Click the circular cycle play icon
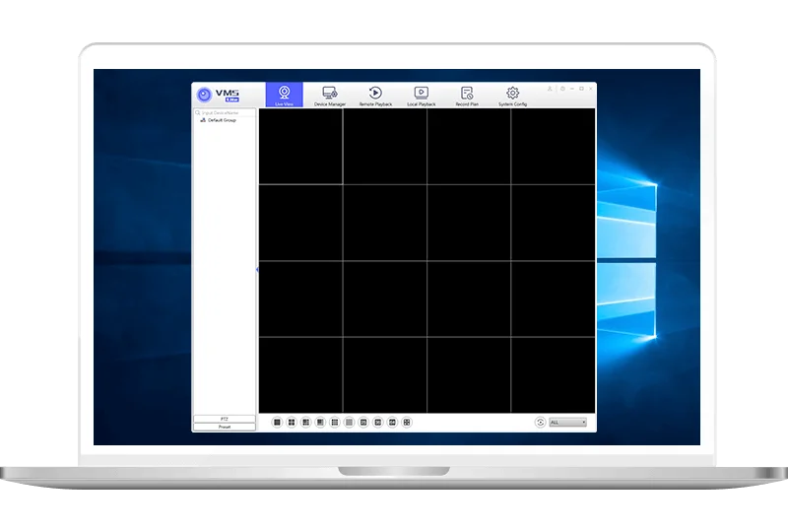 (x=540, y=422)
